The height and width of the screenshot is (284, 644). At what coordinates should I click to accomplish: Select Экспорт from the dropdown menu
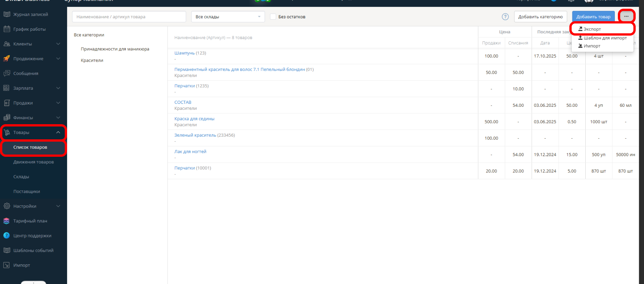[x=592, y=29]
